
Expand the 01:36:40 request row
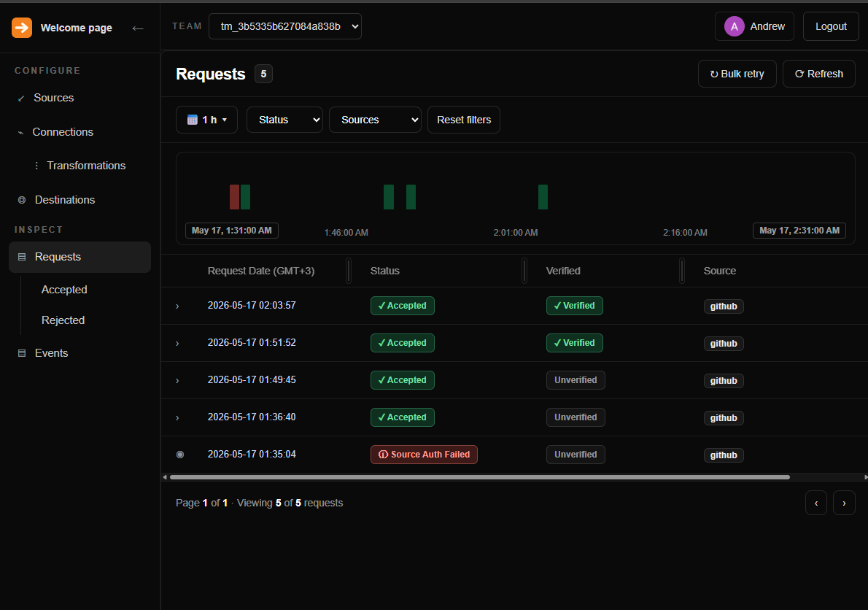(177, 417)
